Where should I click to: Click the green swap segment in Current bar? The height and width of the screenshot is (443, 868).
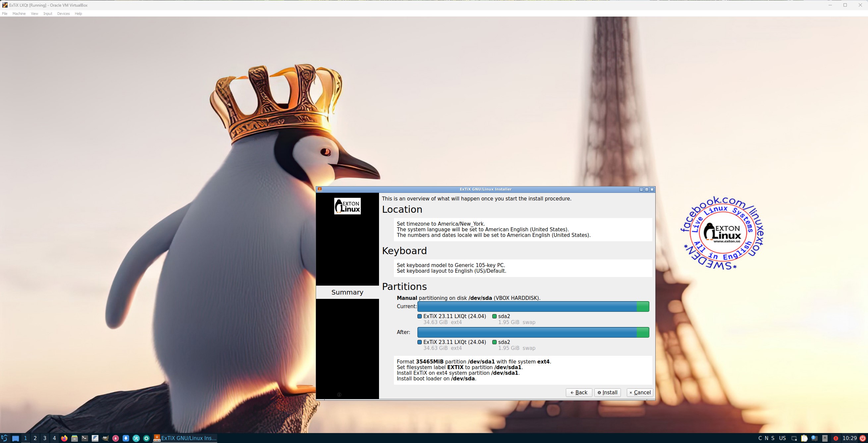[x=643, y=306]
